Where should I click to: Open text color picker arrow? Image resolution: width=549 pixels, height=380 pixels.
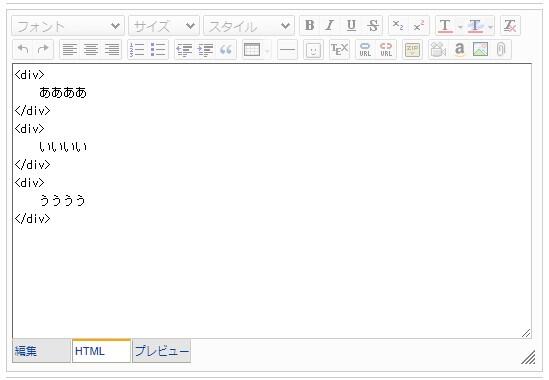pyautogui.click(x=460, y=26)
